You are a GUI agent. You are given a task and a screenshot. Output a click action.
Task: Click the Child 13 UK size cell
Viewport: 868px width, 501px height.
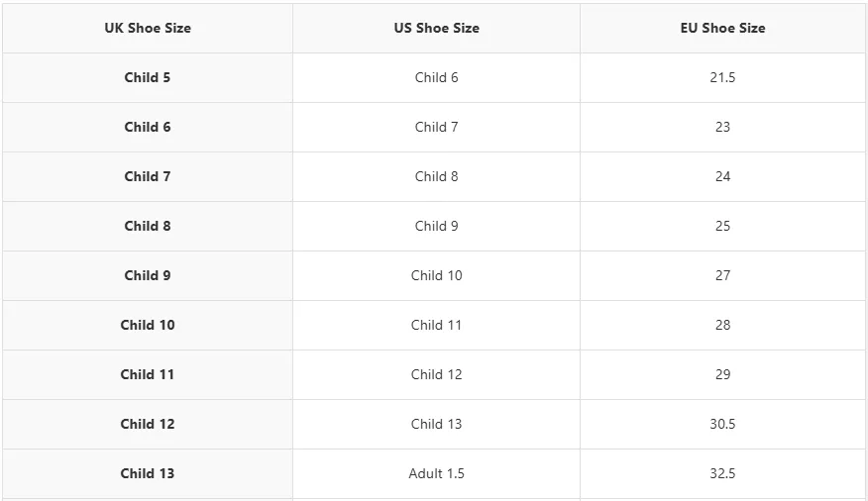tap(148, 474)
